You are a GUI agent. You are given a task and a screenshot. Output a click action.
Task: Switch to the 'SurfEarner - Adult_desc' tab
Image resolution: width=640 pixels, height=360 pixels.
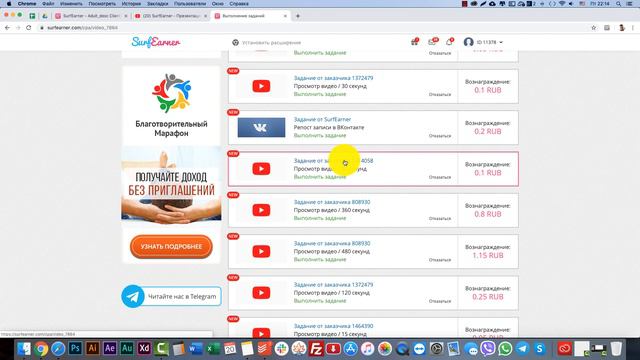90,16
